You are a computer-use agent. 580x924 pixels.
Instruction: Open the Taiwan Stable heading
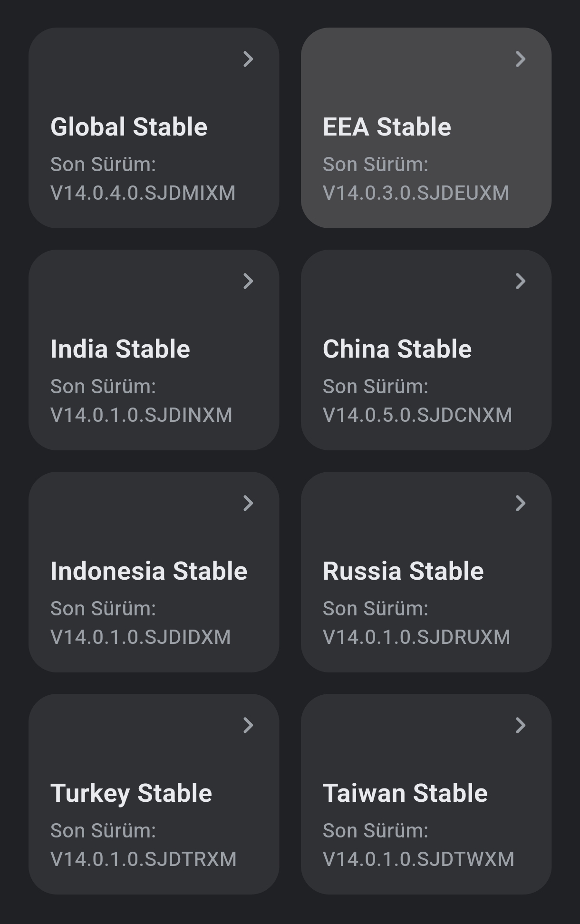click(405, 793)
